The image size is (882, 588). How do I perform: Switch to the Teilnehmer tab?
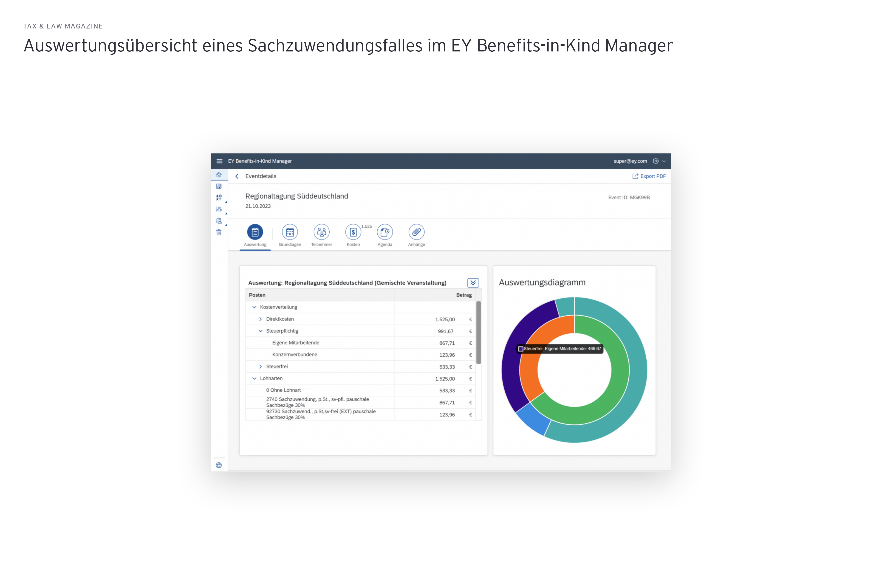coord(321,232)
